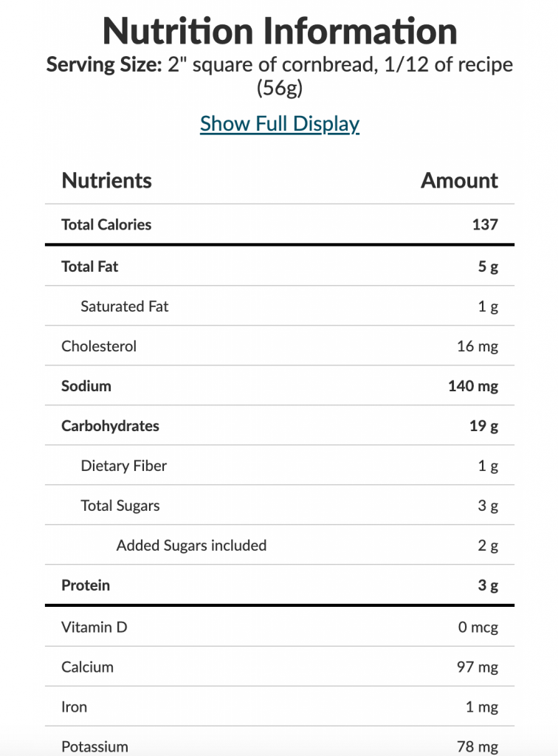Select the Total Sugars row label
This screenshot has height=756, width=558.
(x=120, y=506)
